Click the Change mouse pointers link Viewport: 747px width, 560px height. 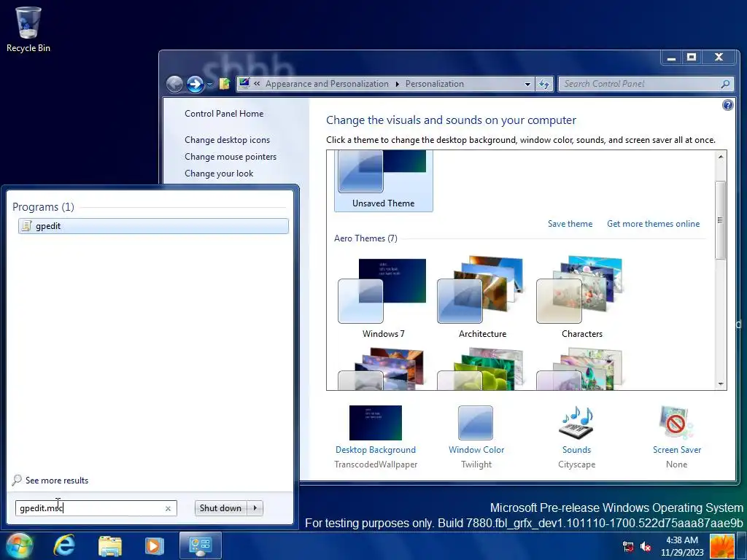[x=231, y=157]
